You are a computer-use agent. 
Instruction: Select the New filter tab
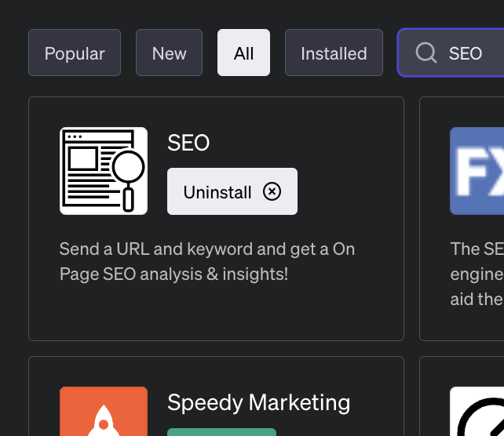click(x=169, y=53)
